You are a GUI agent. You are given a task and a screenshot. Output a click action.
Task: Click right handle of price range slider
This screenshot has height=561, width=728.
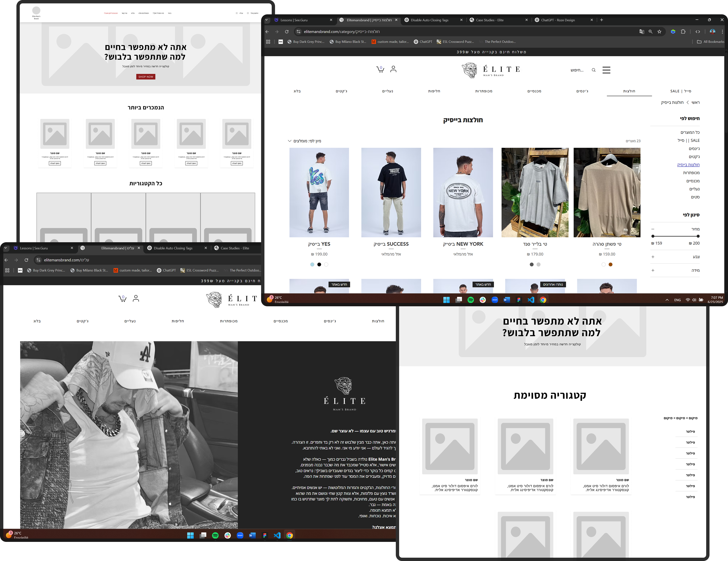[698, 236]
